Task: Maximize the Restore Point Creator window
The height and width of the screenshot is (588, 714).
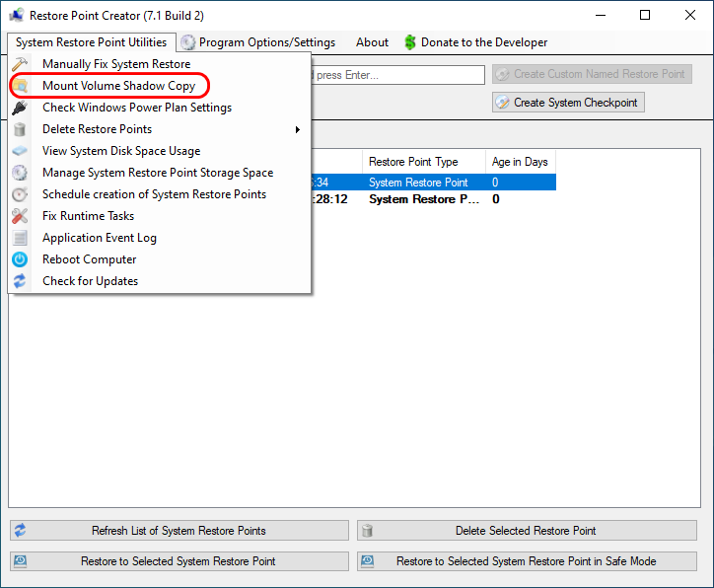Action: (x=645, y=15)
